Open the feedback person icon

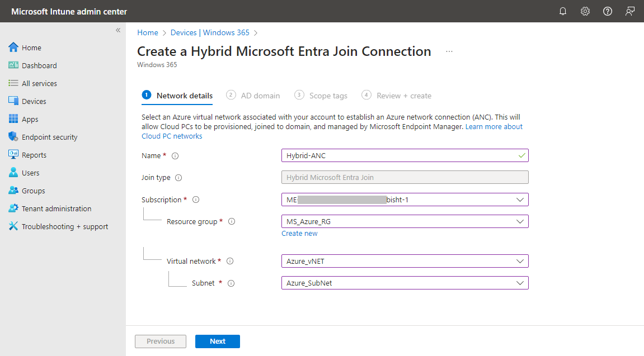coord(629,11)
